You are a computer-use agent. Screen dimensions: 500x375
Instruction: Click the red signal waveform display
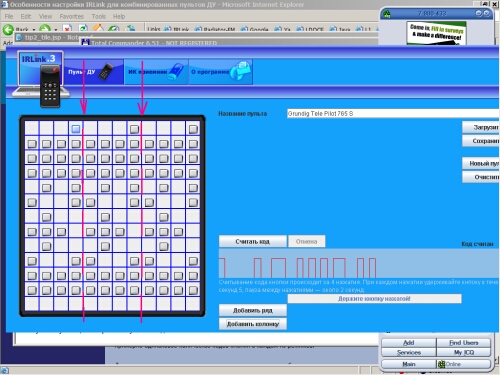tap(359, 263)
